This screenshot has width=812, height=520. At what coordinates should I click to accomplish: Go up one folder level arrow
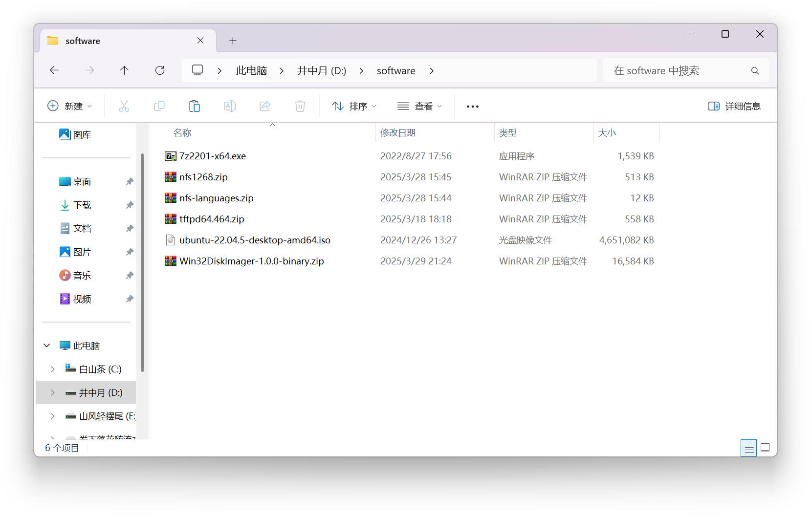point(125,70)
